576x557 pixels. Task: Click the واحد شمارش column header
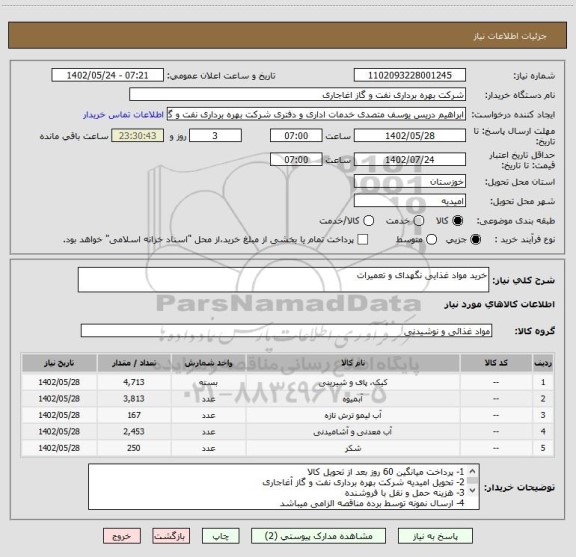point(209,363)
